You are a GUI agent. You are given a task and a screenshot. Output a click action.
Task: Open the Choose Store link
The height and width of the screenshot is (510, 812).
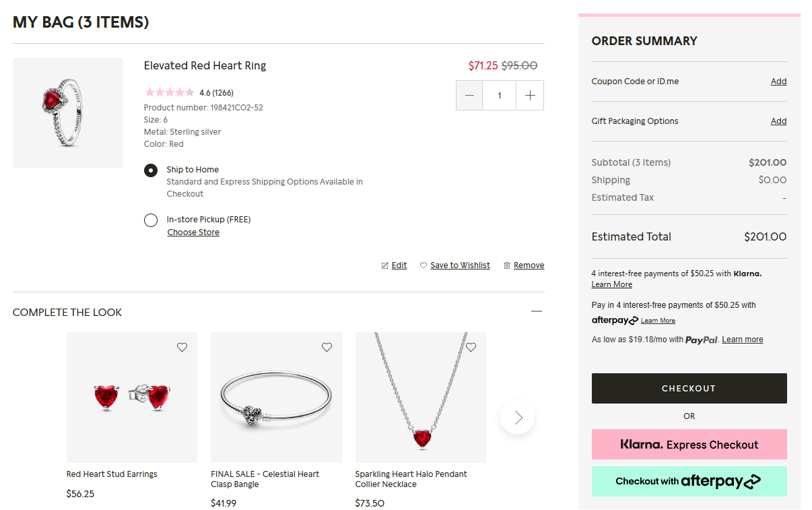[193, 232]
